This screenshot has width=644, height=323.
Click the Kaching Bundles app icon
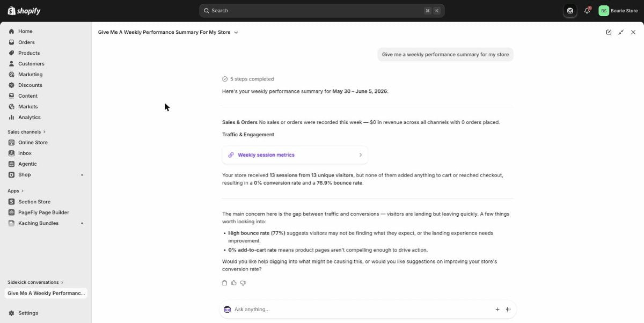[11, 223]
